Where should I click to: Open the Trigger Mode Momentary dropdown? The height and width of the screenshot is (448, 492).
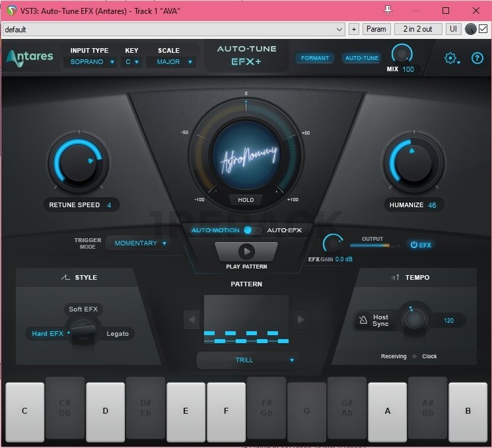click(x=138, y=243)
